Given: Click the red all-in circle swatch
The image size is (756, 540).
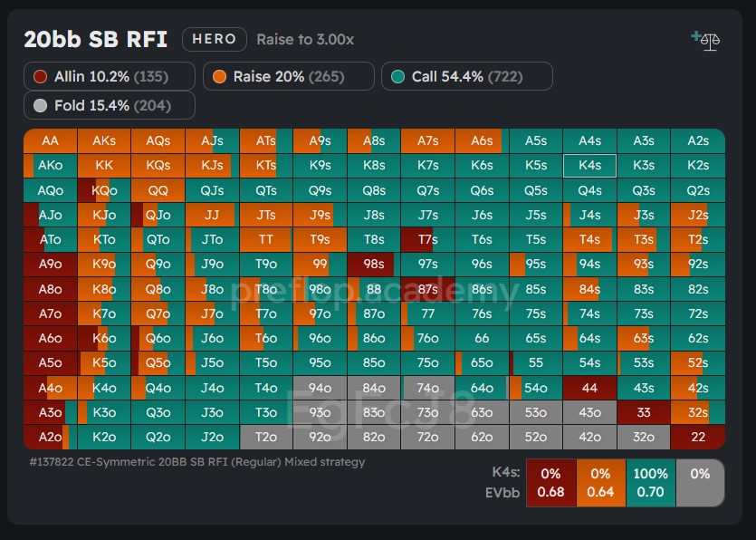Looking at the screenshot, I should click(40, 77).
